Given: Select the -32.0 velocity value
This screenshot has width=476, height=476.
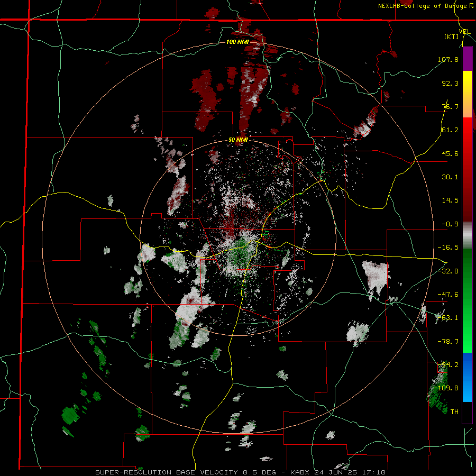Looking at the screenshot, I should (x=448, y=271).
